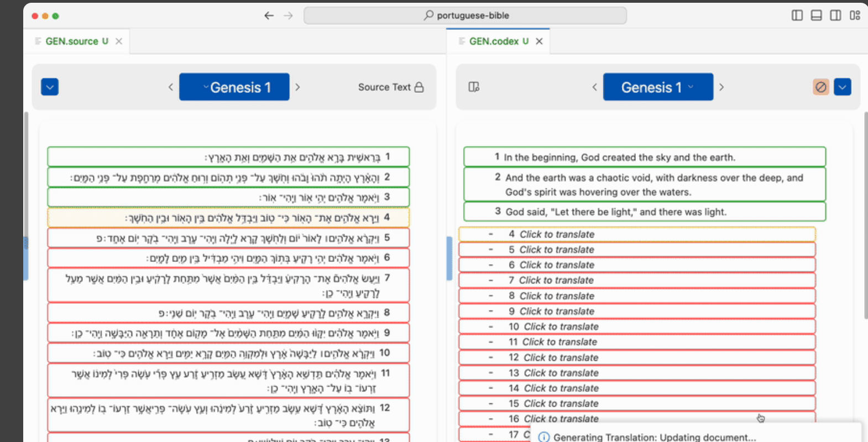Open Genesis 1 chapter selector in codex pane

(x=658, y=87)
